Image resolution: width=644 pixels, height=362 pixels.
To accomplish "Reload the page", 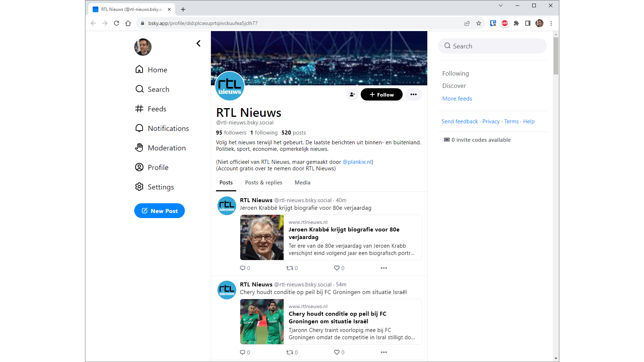I will point(116,23).
